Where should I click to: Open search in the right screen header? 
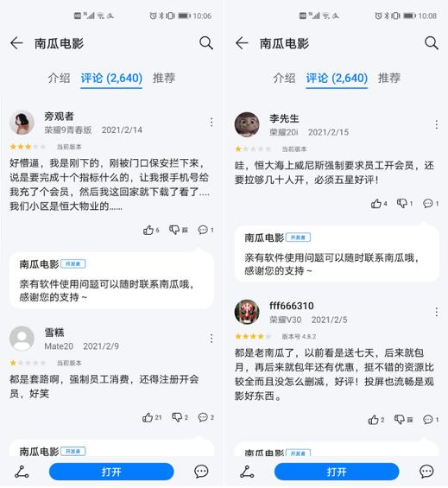(432, 43)
